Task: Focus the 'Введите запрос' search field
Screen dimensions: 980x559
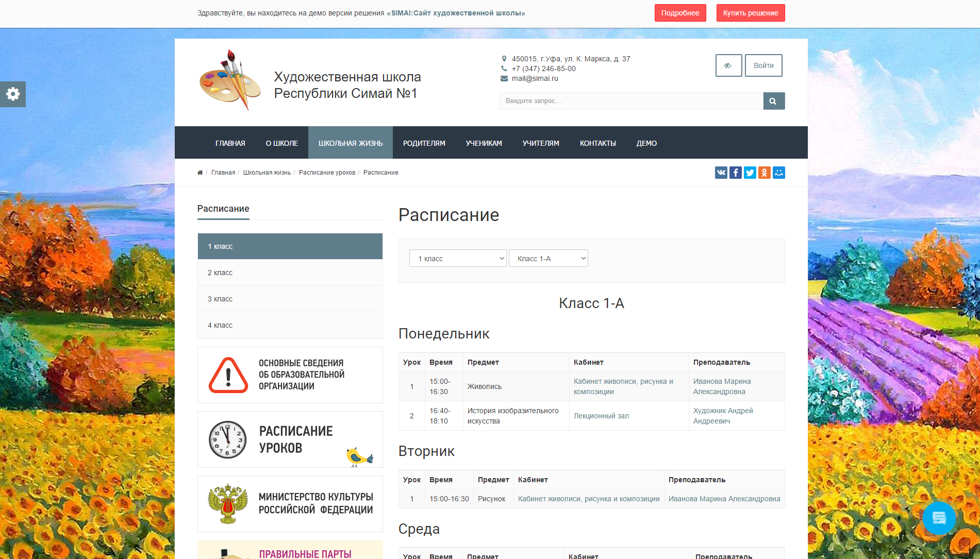Action: click(630, 101)
